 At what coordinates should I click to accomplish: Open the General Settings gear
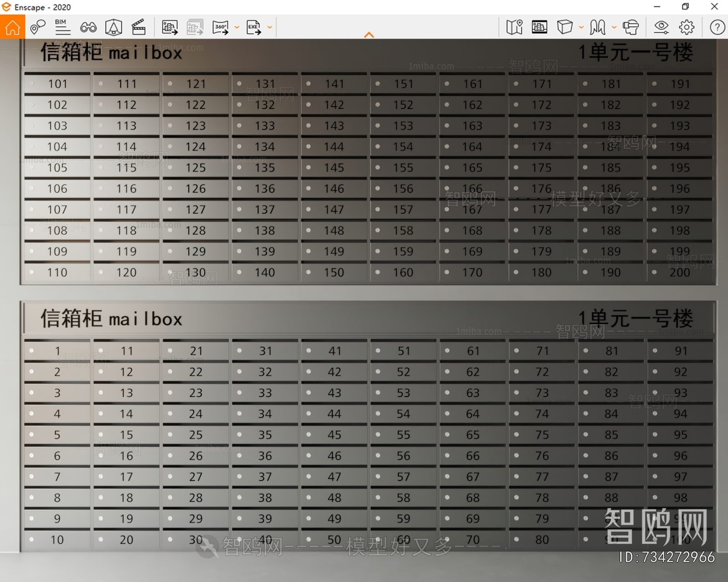(x=687, y=27)
